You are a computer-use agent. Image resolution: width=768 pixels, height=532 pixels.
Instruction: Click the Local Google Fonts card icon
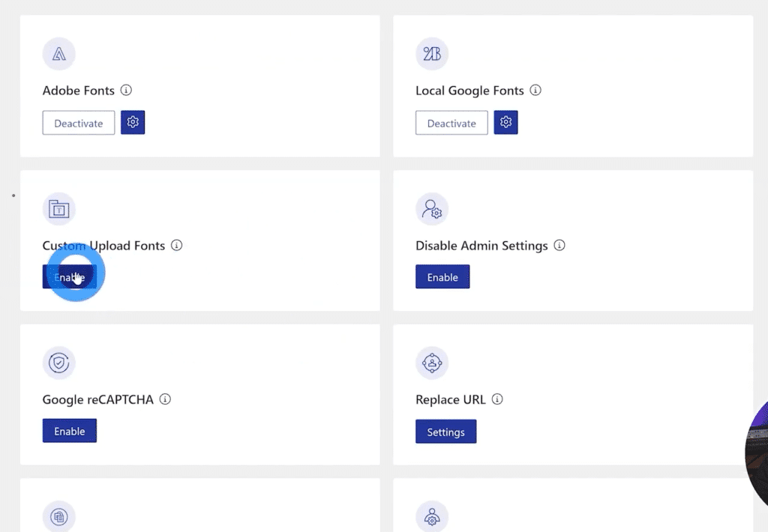[432, 53]
